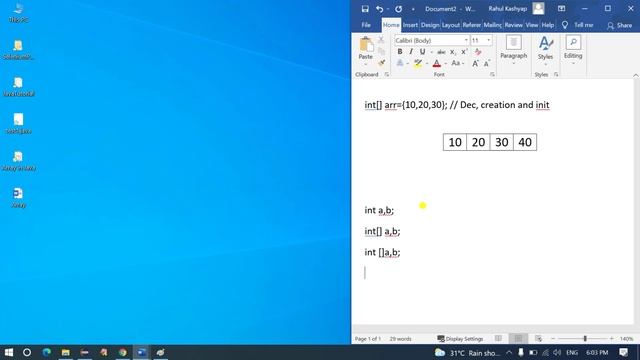Apply yellow text highlight color
Screen dimensions: 640x360
pyautogui.click(x=418, y=63)
